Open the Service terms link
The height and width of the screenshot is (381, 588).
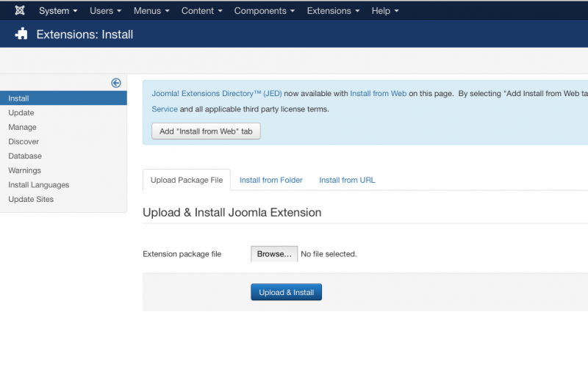165,109
